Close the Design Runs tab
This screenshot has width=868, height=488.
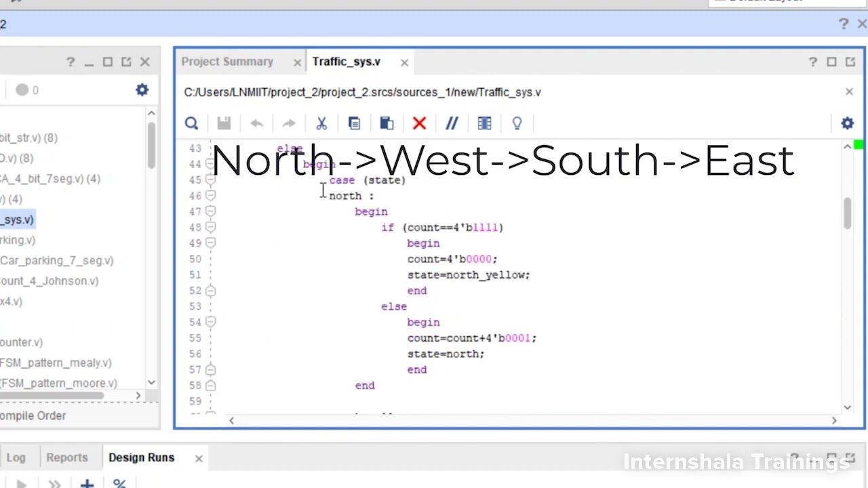coord(199,459)
